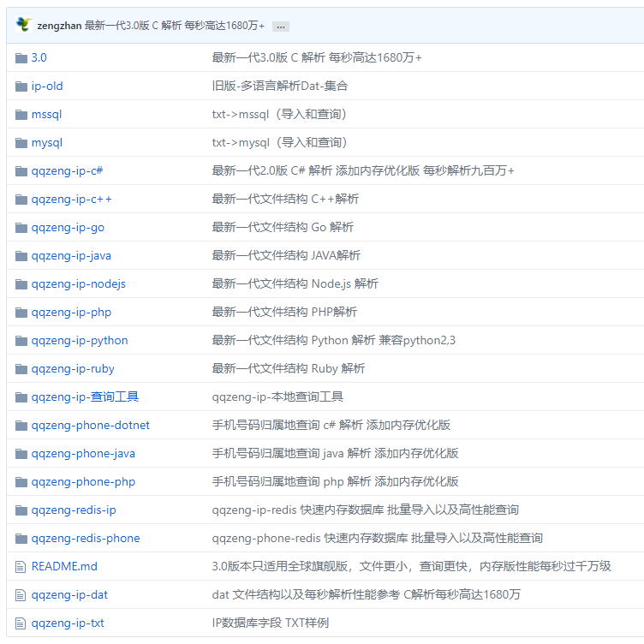The image size is (644, 644).
Task: Click the folder icon for qqzeng-phone-java
Action: tap(21, 454)
